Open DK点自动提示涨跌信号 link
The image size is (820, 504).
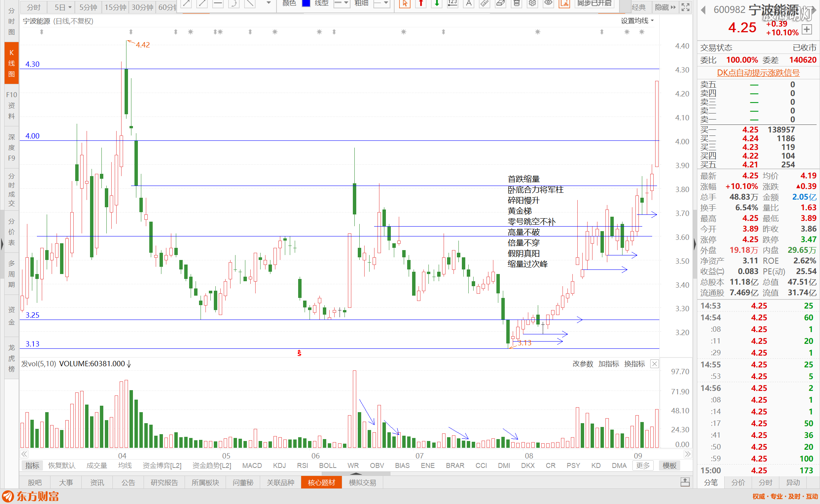[x=758, y=72]
